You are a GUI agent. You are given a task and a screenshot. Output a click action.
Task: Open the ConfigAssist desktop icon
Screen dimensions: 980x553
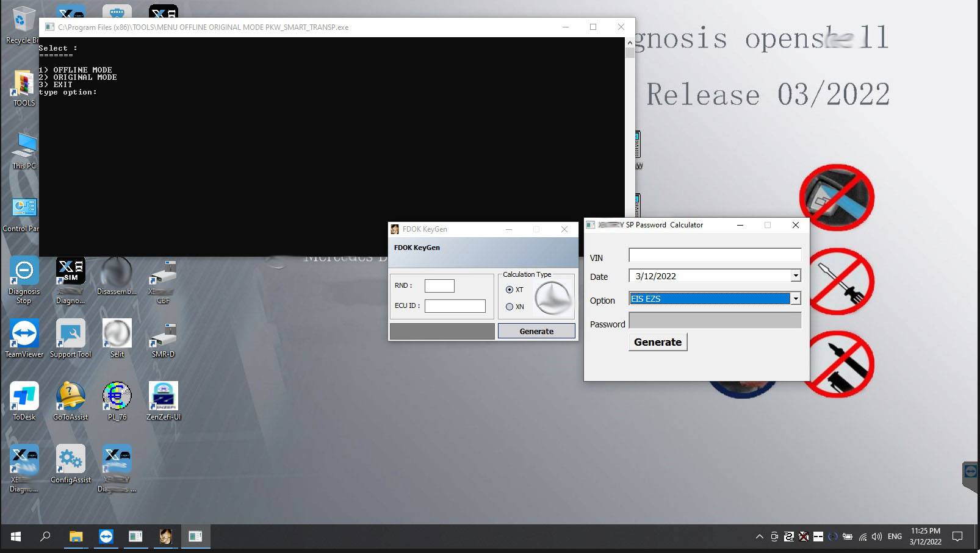[71, 460]
